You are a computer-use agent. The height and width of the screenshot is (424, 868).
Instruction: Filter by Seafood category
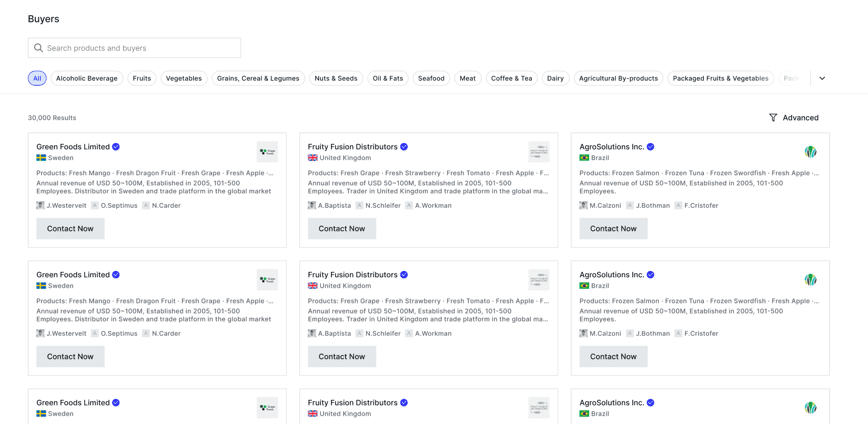click(431, 78)
